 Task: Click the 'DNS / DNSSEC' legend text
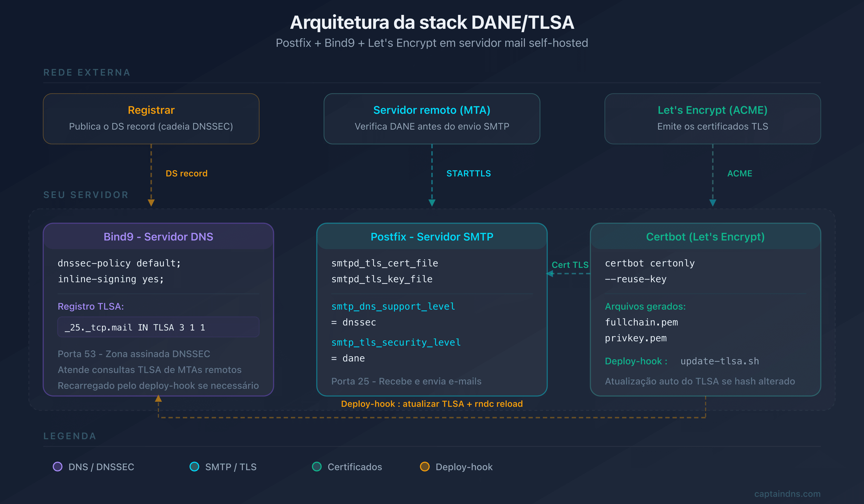tap(101, 467)
